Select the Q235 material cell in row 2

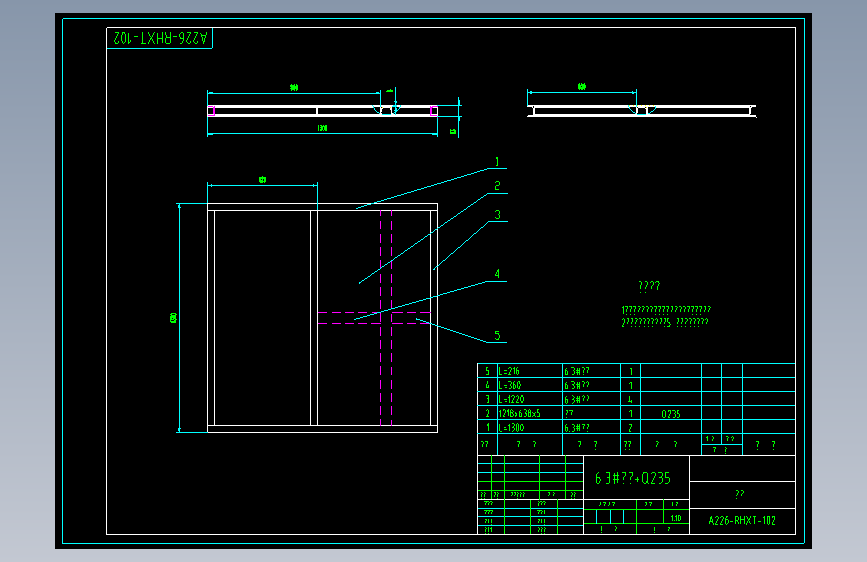tap(671, 414)
